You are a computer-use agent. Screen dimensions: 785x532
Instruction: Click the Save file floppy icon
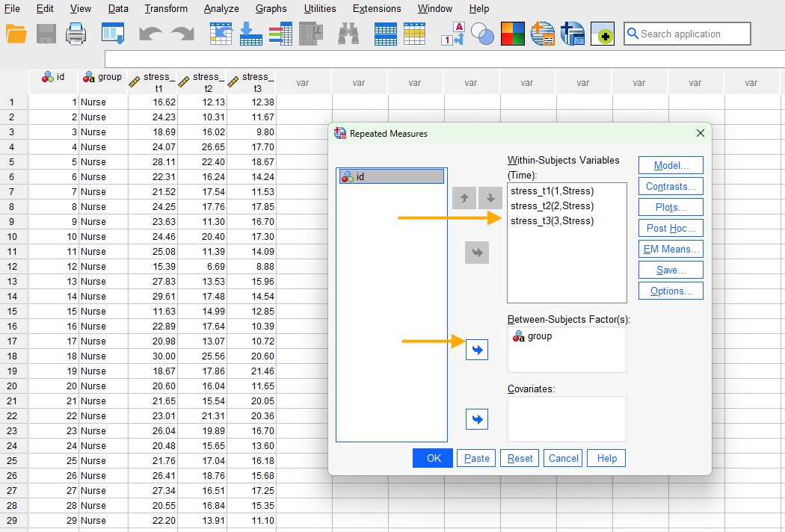46,34
